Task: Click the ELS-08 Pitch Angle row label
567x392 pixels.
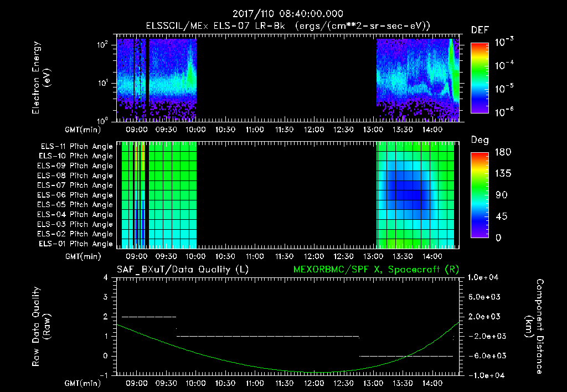Action: point(75,176)
